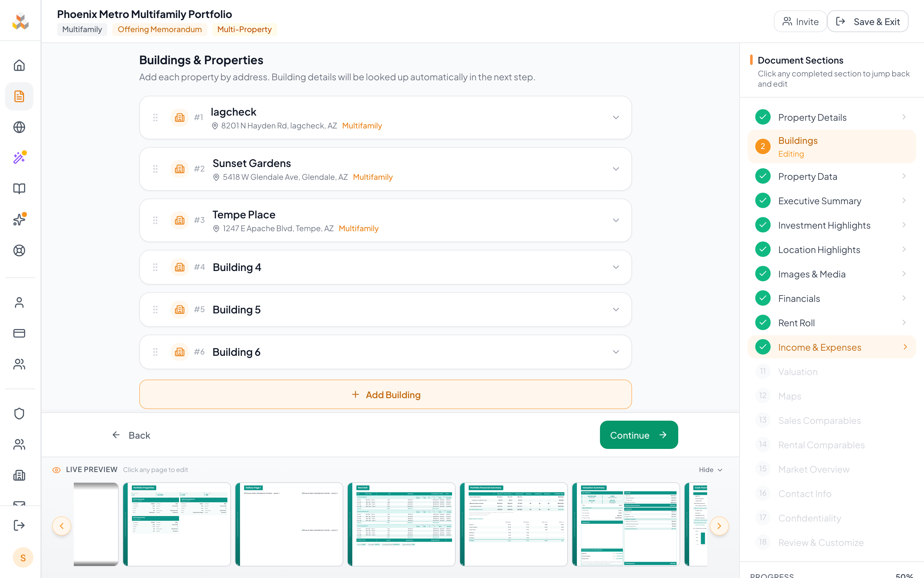Open the open book icon in sidebar

pos(19,189)
